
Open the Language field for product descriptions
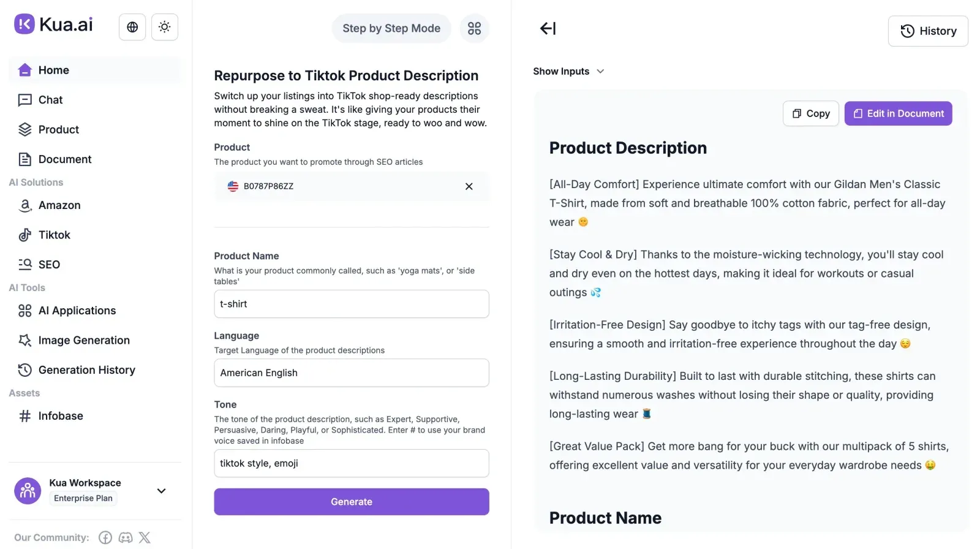click(x=351, y=373)
